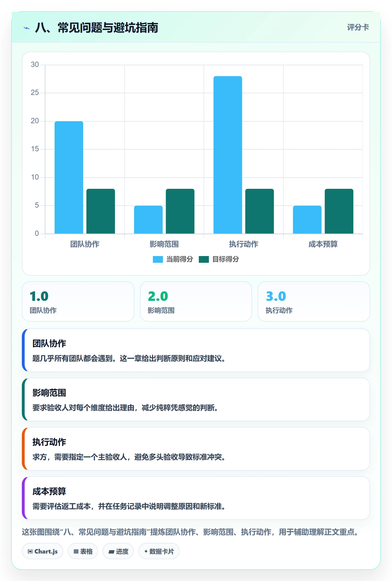
Task: Click the 八、常见问题与避坑指南 heading
Action: point(97,28)
